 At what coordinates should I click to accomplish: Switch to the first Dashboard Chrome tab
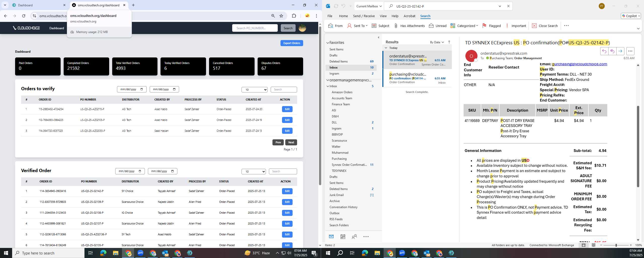pyautogui.click(x=39, y=5)
